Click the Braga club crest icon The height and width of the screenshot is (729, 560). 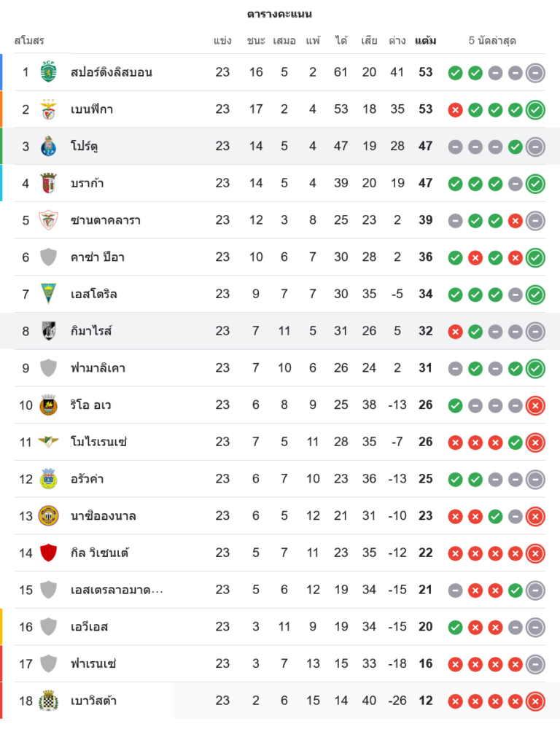point(48,183)
